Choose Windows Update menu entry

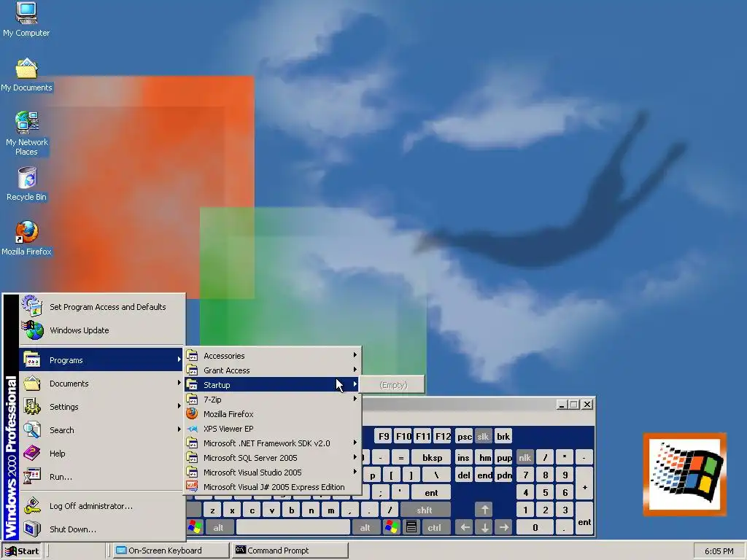click(101, 330)
